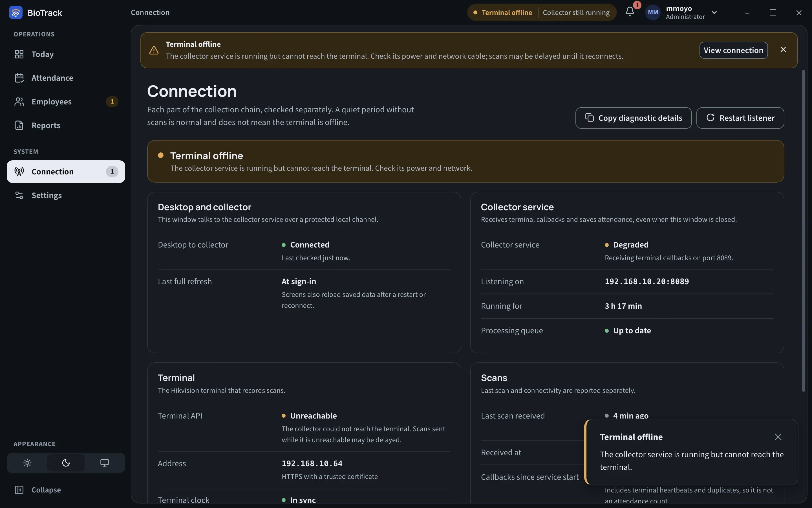Click the Connection antenna icon in sidebar
Screen dimensions: 812x508
[19, 172]
